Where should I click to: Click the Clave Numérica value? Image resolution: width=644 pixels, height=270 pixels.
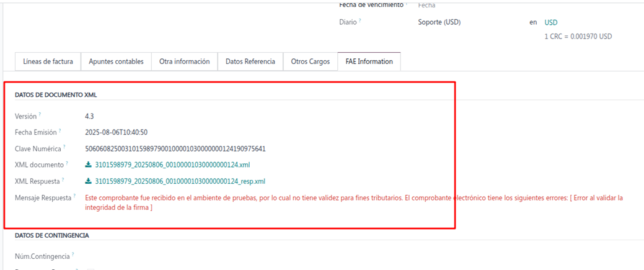tap(175, 149)
